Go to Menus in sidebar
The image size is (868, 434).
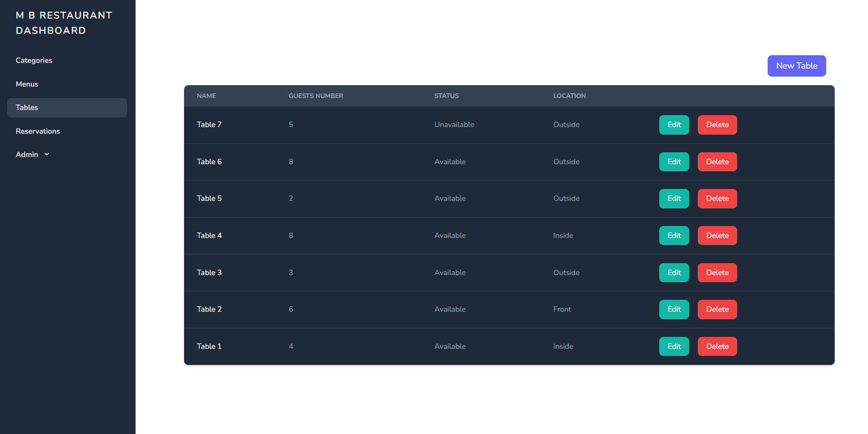click(x=67, y=84)
